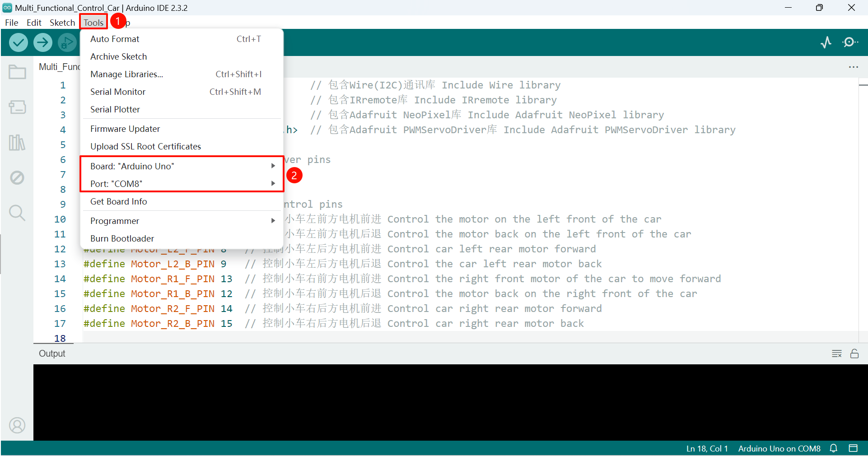868x456 pixels.
Task: Select Auto Format menu entry
Action: pos(182,39)
